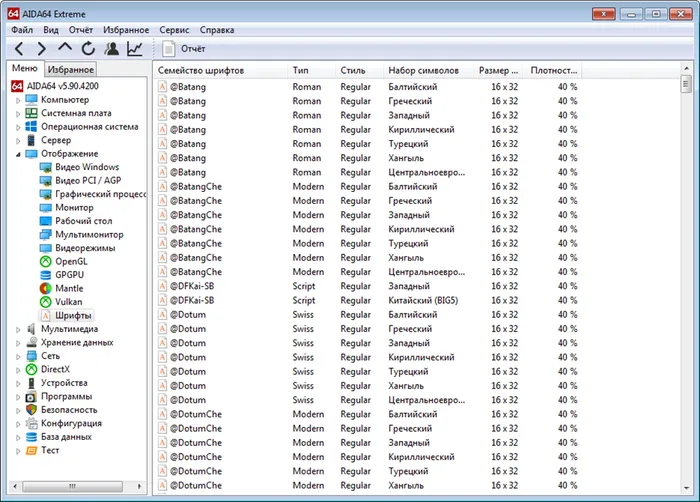Select the Компьютер tree icon
The image size is (700, 502).
(x=31, y=100)
